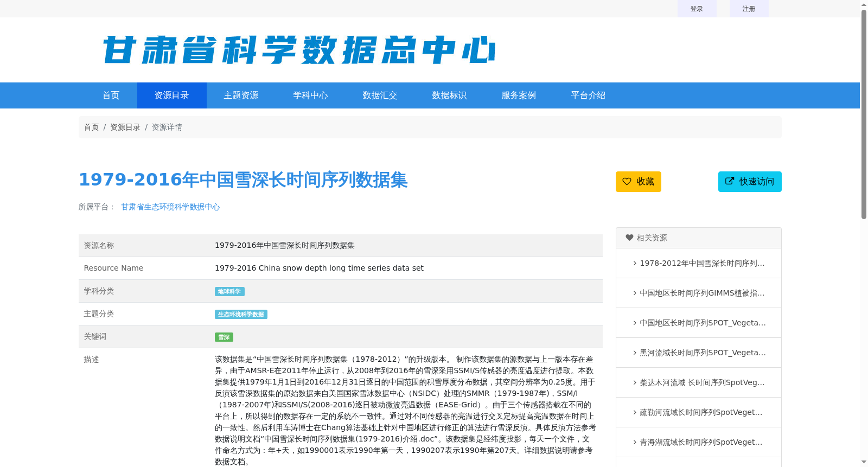Open the 主题资源 navigation tab
The width and height of the screenshot is (868, 467).
[x=241, y=95]
